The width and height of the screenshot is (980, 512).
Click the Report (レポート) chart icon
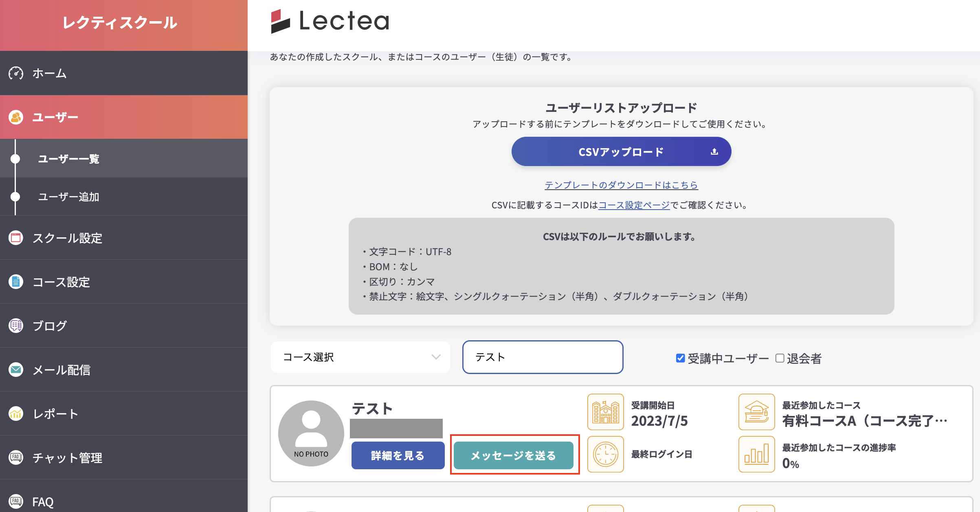pyautogui.click(x=16, y=414)
